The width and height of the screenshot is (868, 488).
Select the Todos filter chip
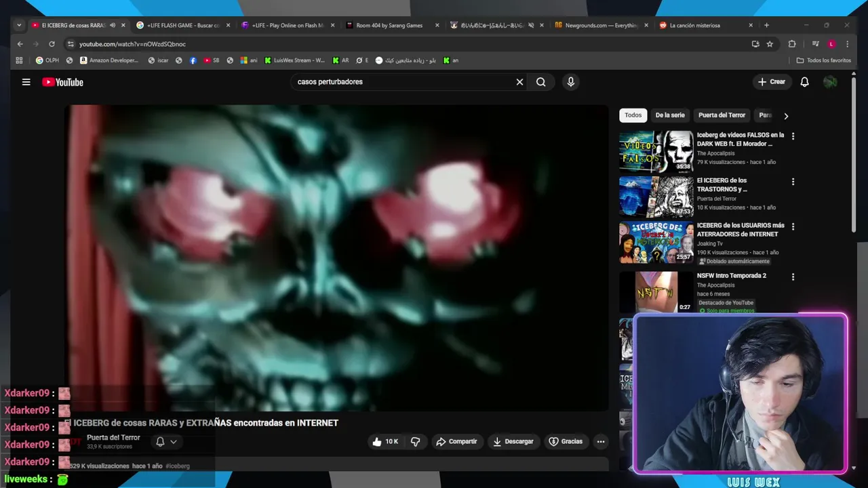633,115
